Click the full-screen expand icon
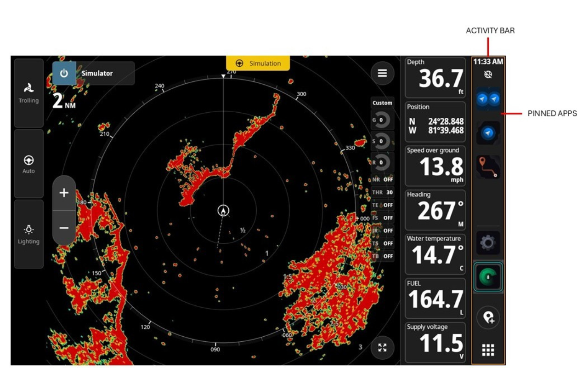 pos(382,347)
